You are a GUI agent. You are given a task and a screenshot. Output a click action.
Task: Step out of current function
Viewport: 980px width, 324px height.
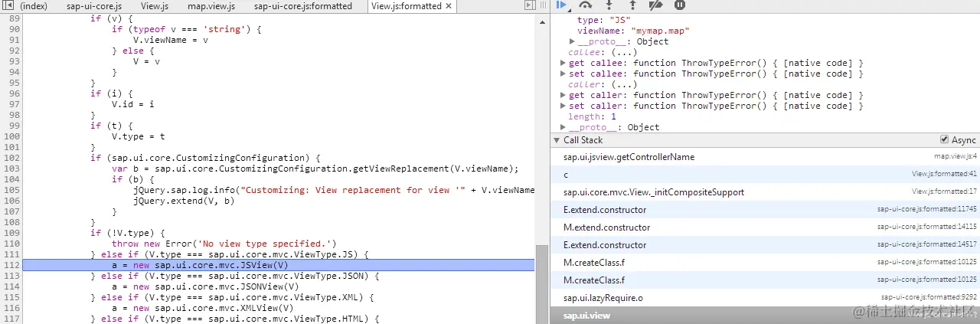pyautogui.click(x=632, y=5)
